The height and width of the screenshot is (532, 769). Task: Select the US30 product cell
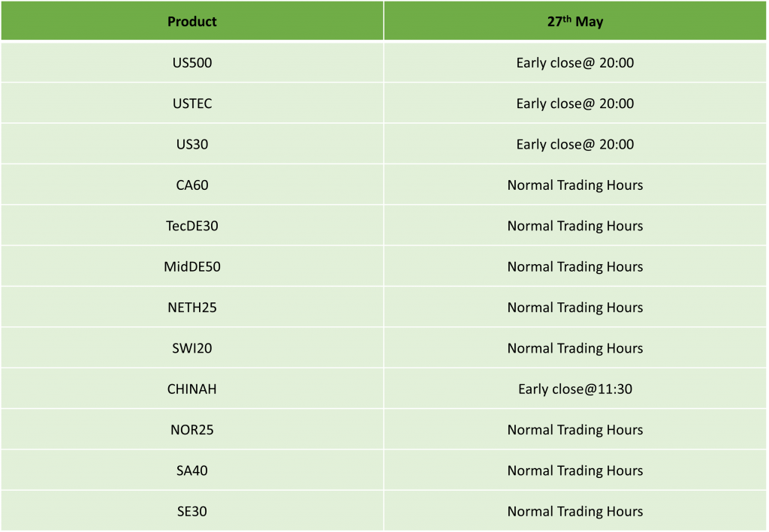pos(191,143)
